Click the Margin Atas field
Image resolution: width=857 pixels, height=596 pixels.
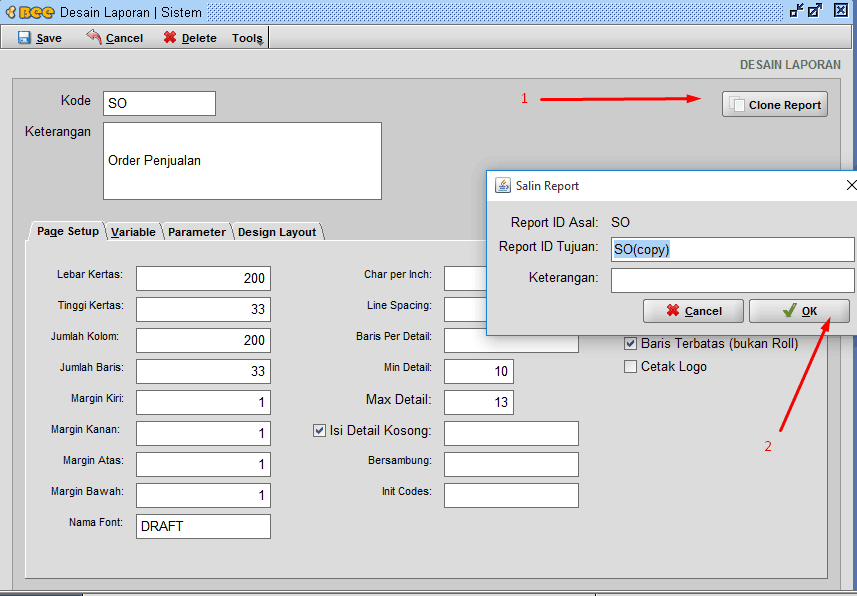tap(203, 464)
